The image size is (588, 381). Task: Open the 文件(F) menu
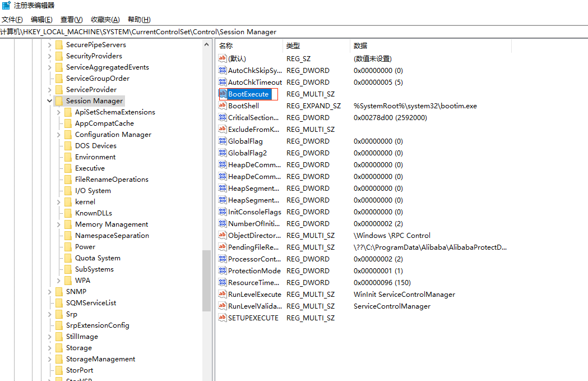click(12, 20)
